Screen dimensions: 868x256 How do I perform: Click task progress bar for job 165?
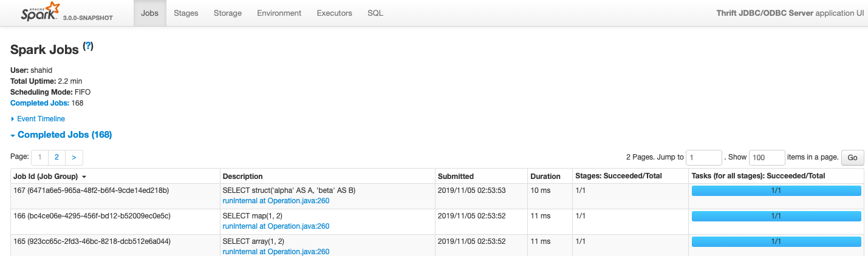click(776, 241)
